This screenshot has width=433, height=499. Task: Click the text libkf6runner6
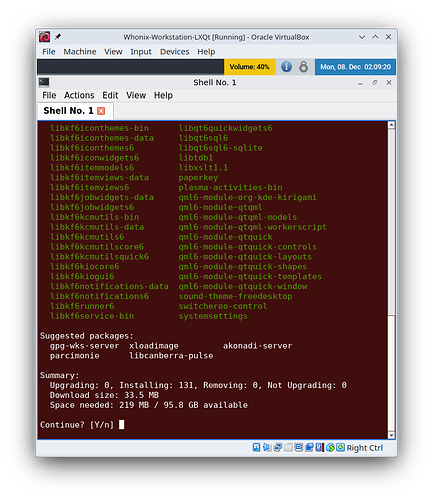point(82,306)
